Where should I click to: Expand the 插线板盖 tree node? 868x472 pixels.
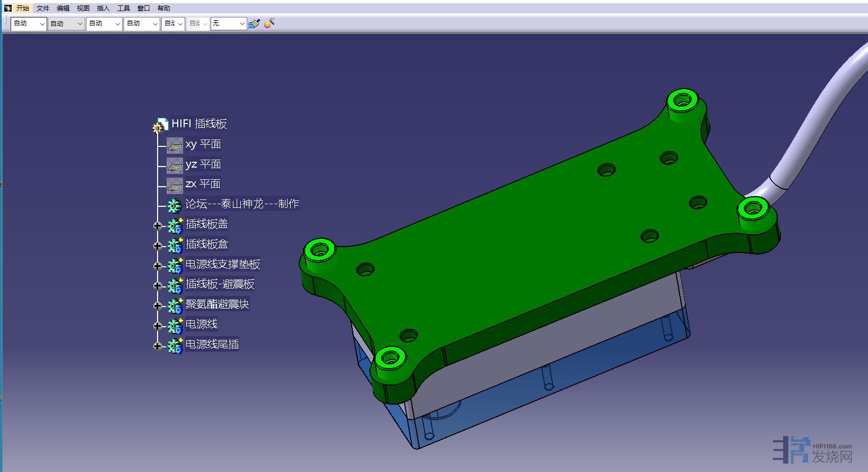(157, 225)
